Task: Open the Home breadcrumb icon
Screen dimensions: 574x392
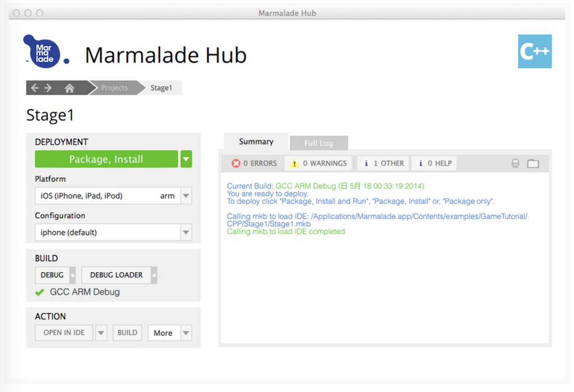Action: pos(69,88)
